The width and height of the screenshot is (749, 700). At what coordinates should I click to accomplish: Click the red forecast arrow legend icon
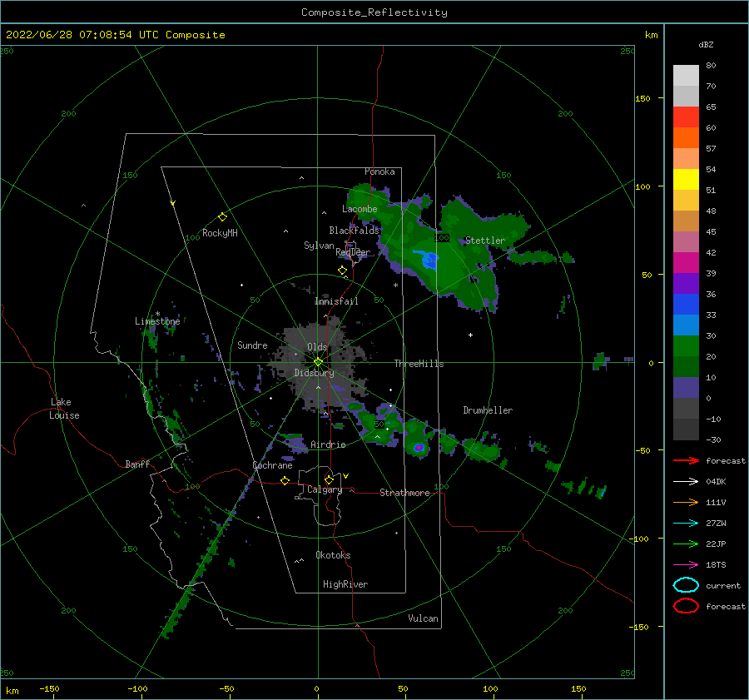[x=686, y=460]
